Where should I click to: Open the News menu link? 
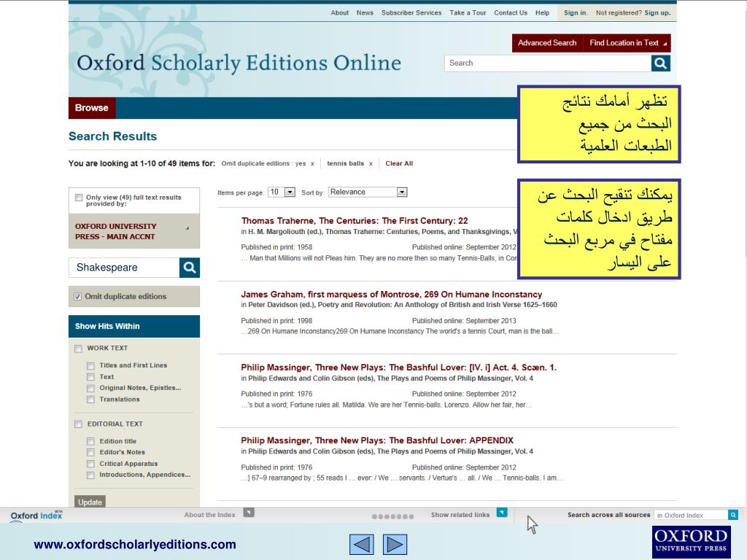pos(365,13)
